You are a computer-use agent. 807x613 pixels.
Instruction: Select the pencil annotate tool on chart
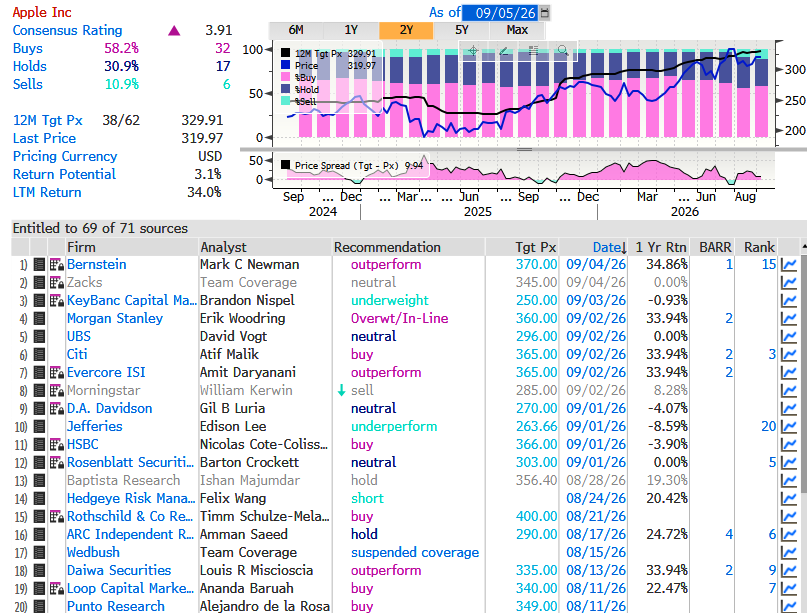tap(503, 50)
